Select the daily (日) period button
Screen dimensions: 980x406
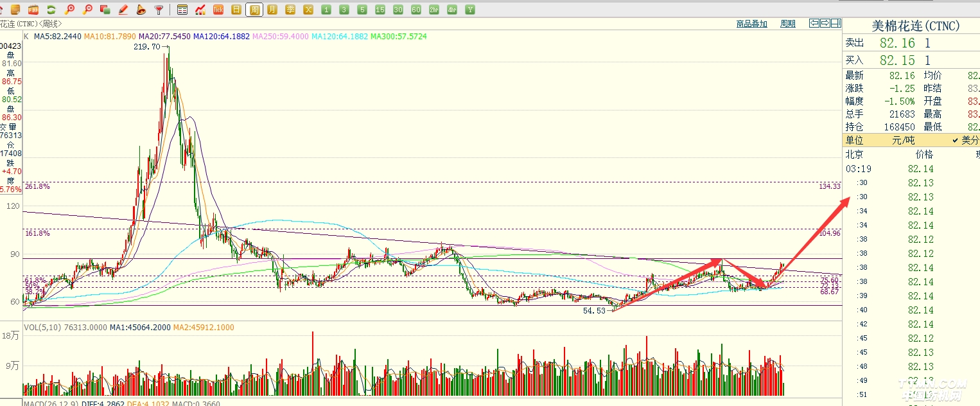(x=236, y=10)
